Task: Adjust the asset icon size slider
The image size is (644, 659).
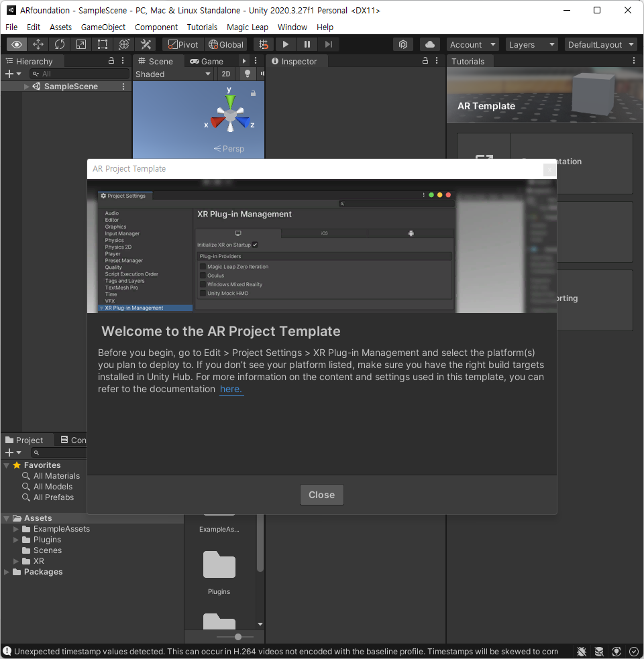Action: 238,637
